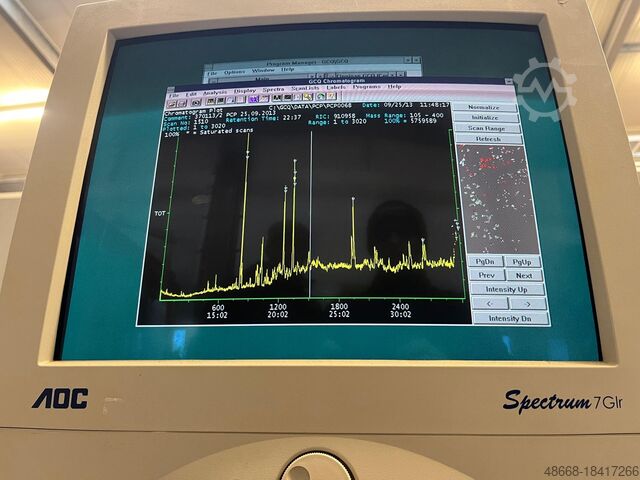
Task: Open the Analysis menu
Action: pyautogui.click(x=214, y=93)
